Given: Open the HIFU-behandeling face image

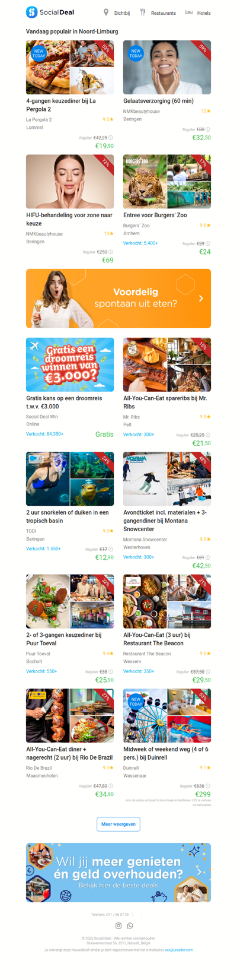Looking at the screenshot, I should [x=70, y=182].
